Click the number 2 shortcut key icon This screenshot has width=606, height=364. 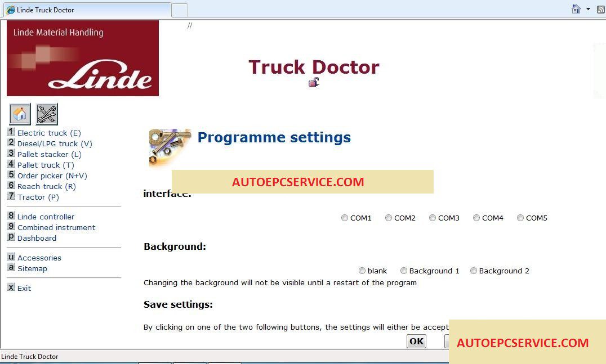tap(11, 142)
